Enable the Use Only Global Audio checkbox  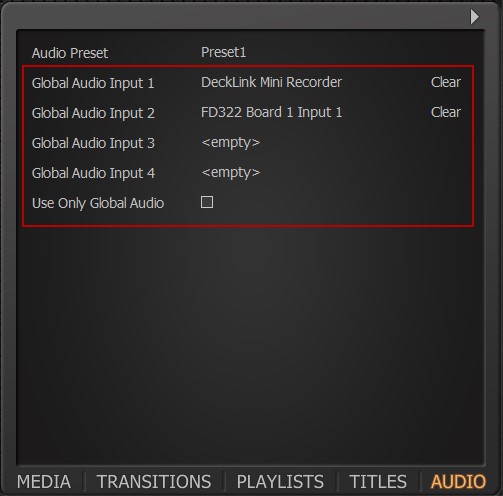[x=207, y=202]
